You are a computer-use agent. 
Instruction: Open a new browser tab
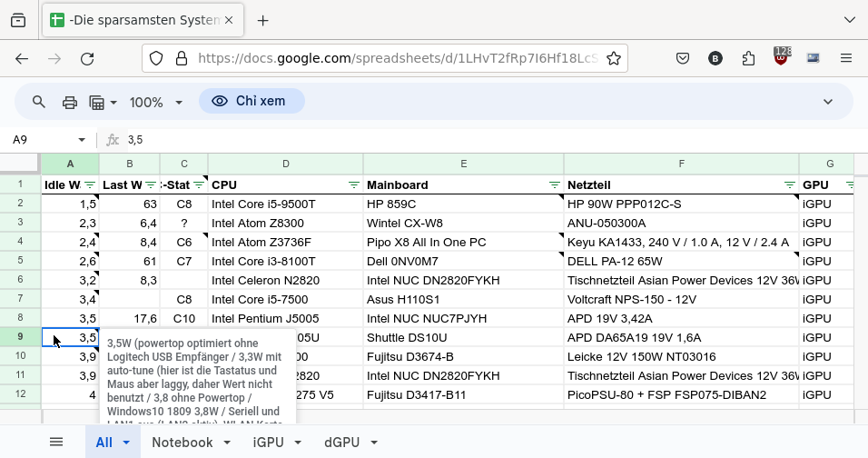click(x=263, y=20)
